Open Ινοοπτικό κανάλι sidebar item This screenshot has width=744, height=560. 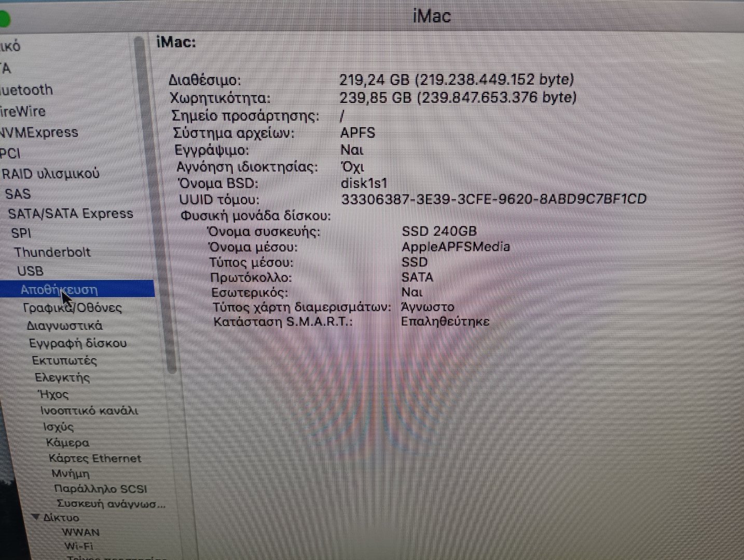click(89, 411)
